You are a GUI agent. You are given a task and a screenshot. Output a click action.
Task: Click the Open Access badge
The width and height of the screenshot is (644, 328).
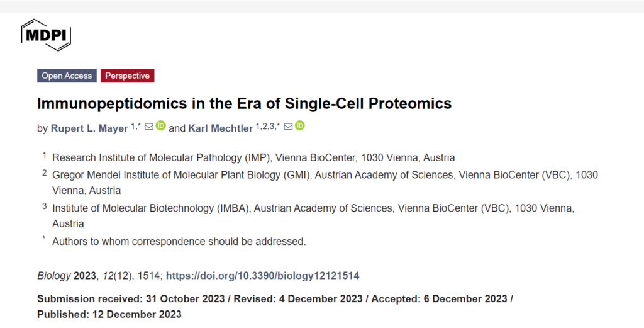click(x=67, y=76)
